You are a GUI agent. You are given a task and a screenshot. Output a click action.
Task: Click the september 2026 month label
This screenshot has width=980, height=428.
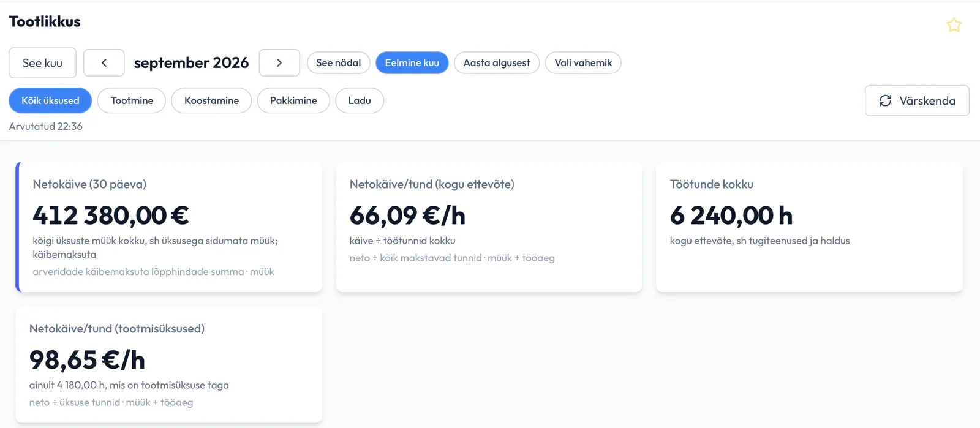[191, 62]
